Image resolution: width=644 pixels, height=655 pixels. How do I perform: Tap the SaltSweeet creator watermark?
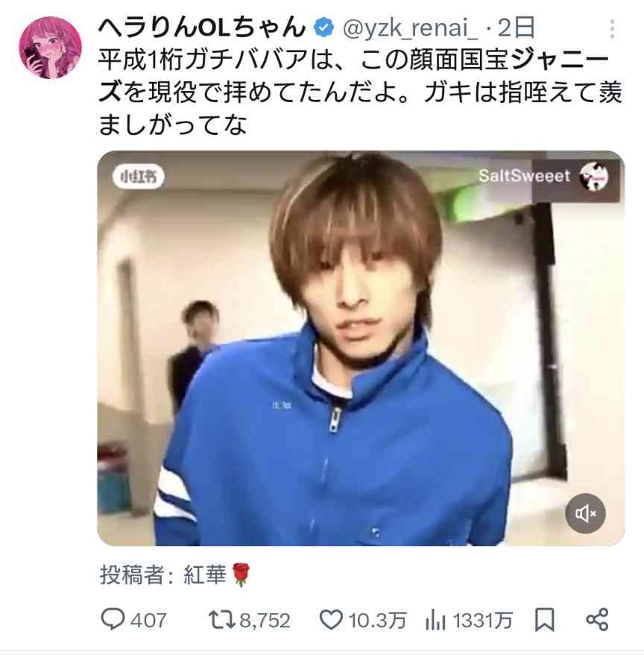(x=543, y=176)
